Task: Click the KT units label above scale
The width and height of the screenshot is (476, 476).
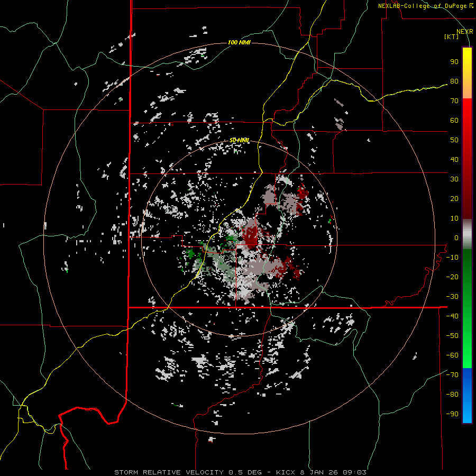Action: click(451, 36)
